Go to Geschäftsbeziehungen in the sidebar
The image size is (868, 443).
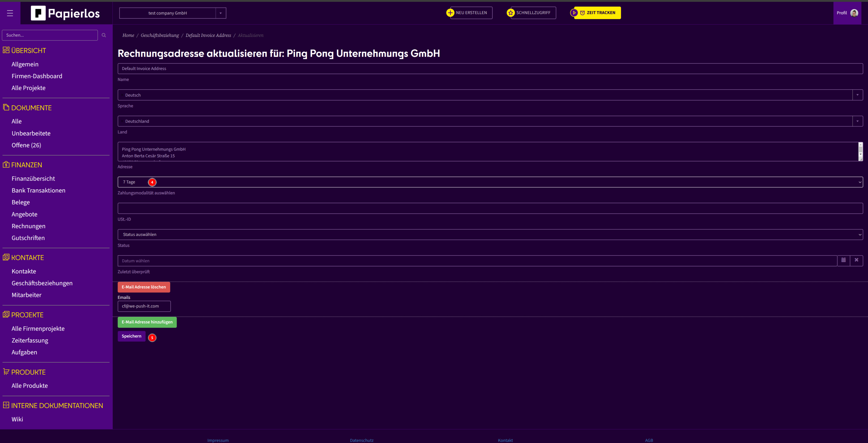pos(42,283)
